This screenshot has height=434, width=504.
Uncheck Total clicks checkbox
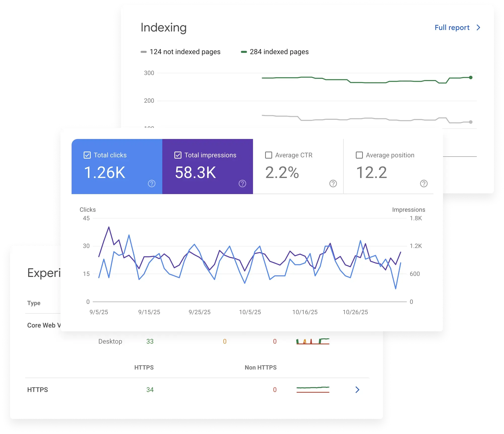pos(87,155)
